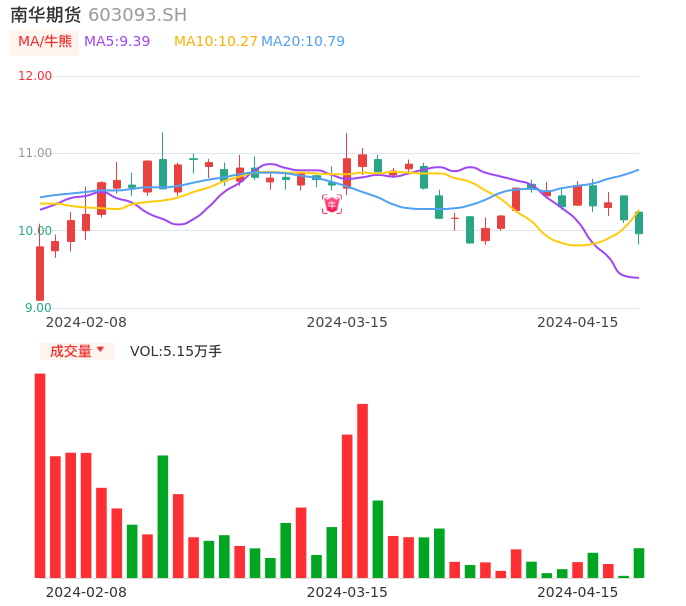Screen dimensions: 686x606
Task: Click the stock code 603093.SH
Action: click(x=137, y=15)
